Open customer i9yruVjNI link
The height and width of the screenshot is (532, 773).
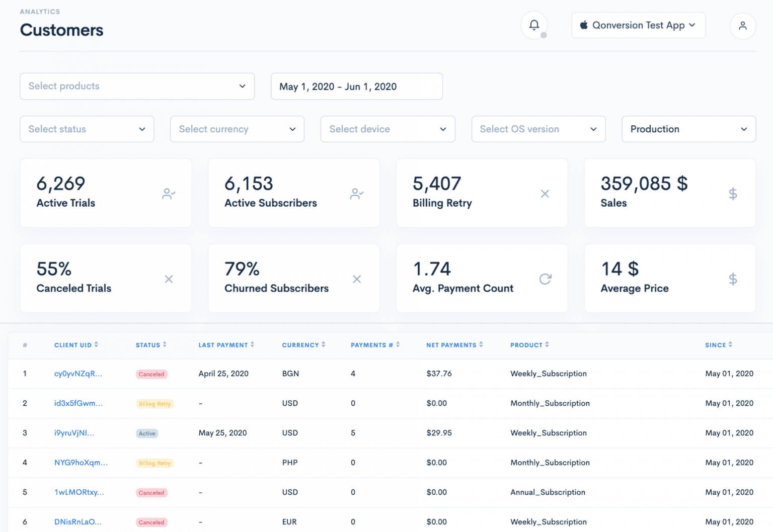click(x=74, y=433)
